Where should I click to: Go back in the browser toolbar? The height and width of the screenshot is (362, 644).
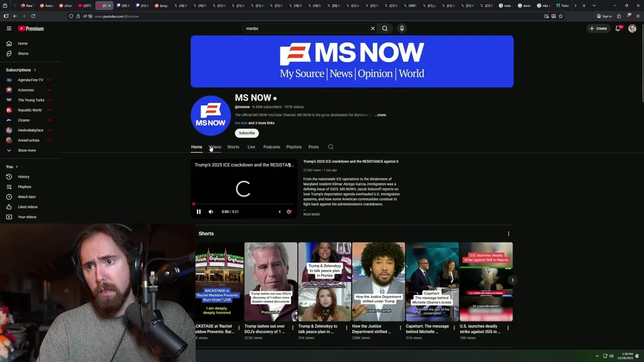15,16
